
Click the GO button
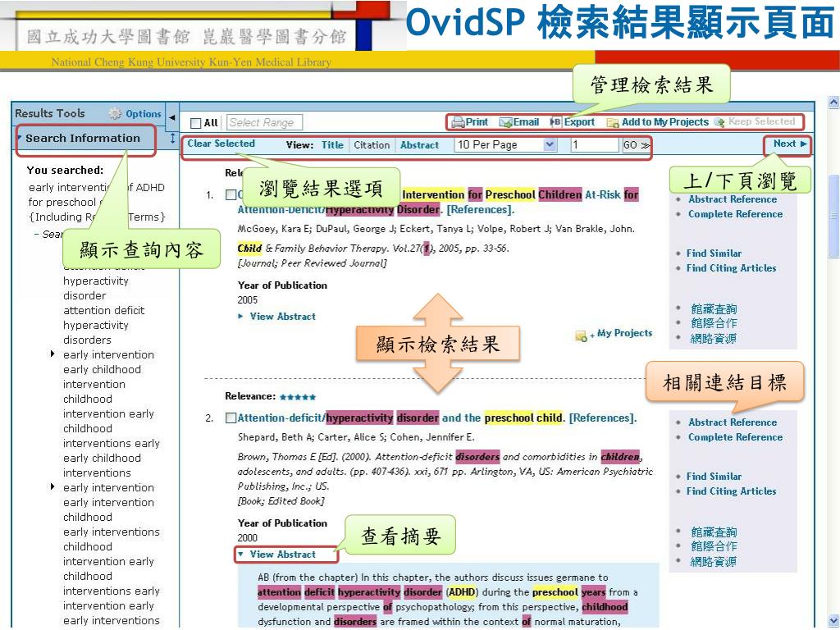(636, 144)
